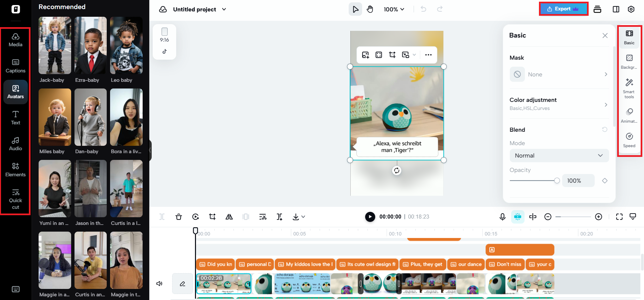Open the settings icon in top bar
This screenshot has width=644, height=300.
click(x=631, y=9)
